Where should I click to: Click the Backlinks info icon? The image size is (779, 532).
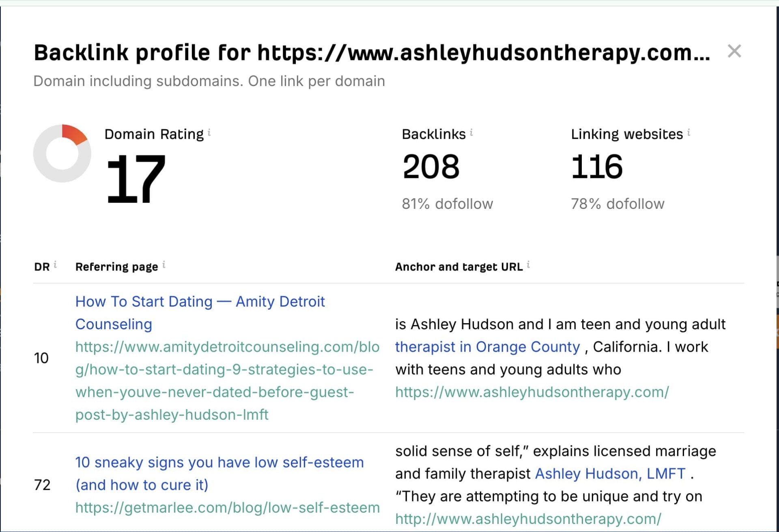point(471,133)
